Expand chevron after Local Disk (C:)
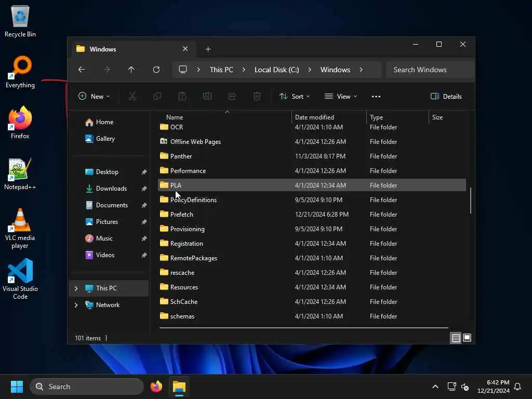 tap(310, 70)
